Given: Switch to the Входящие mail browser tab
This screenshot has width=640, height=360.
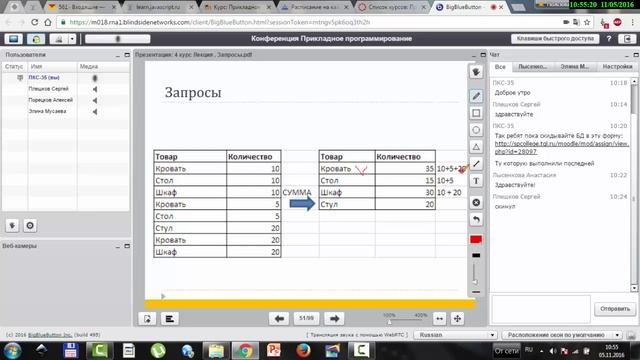Looking at the screenshot, I should (x=82, y=7).
